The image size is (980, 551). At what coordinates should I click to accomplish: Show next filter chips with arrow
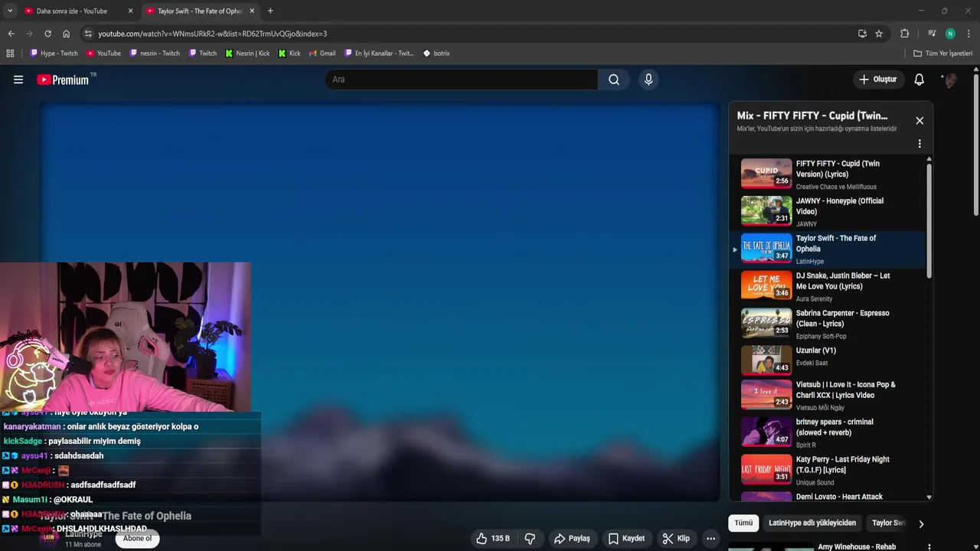pos(921,524)
